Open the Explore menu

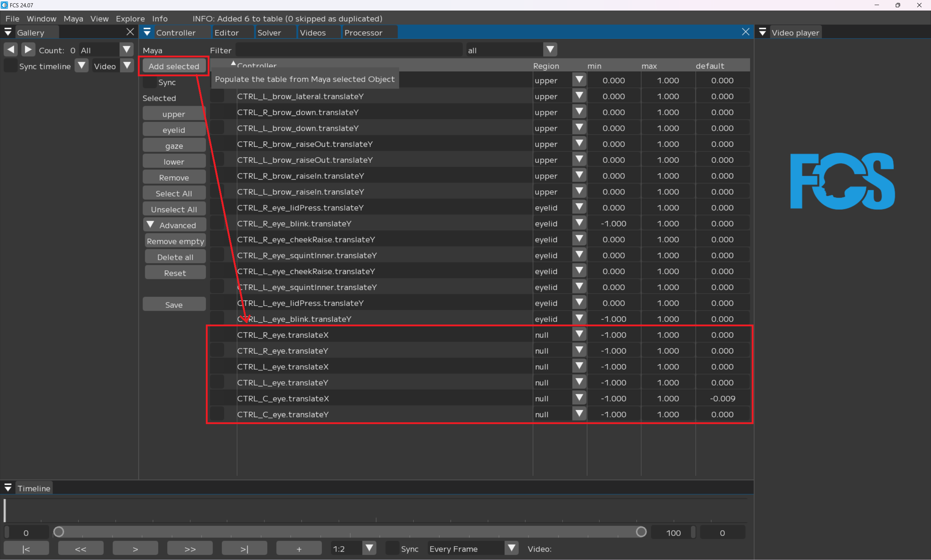point(130,19)
